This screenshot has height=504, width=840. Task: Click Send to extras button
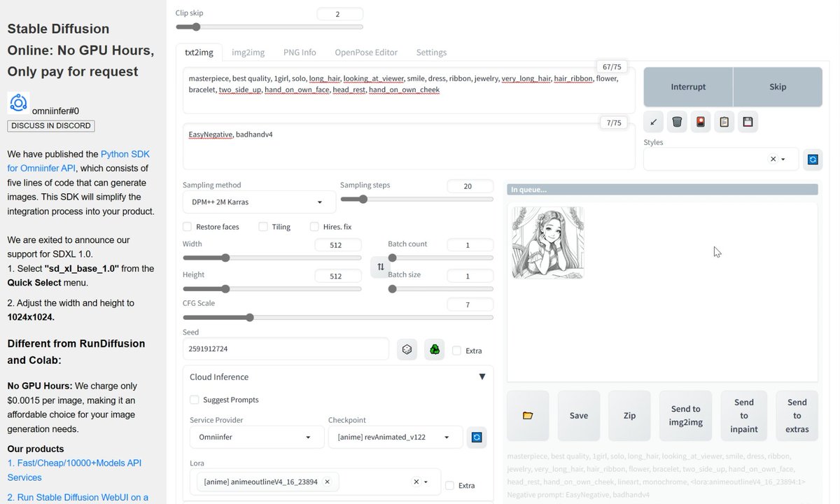[797, 415]
